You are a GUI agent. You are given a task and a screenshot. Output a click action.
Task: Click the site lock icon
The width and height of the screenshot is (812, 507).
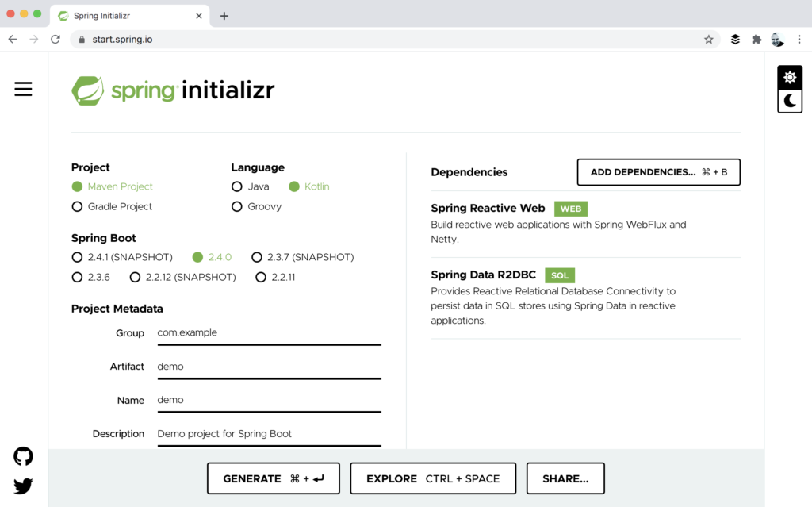82,40
